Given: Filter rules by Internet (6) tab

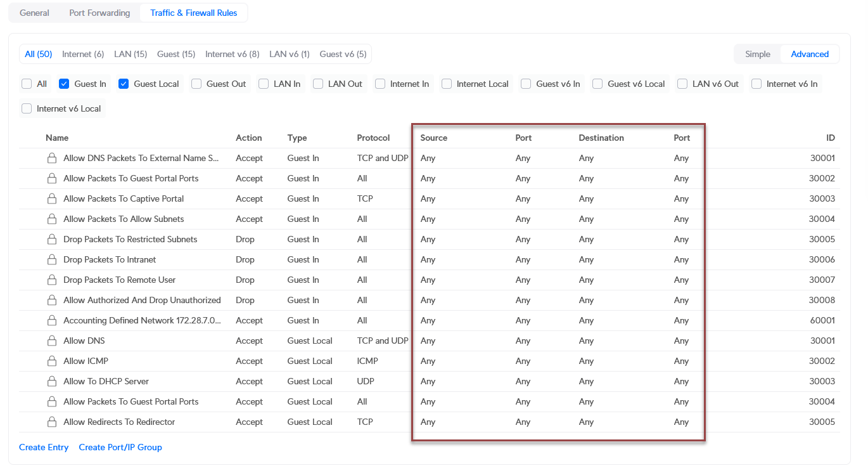Looking at the screenshot, I should (83, 54).
